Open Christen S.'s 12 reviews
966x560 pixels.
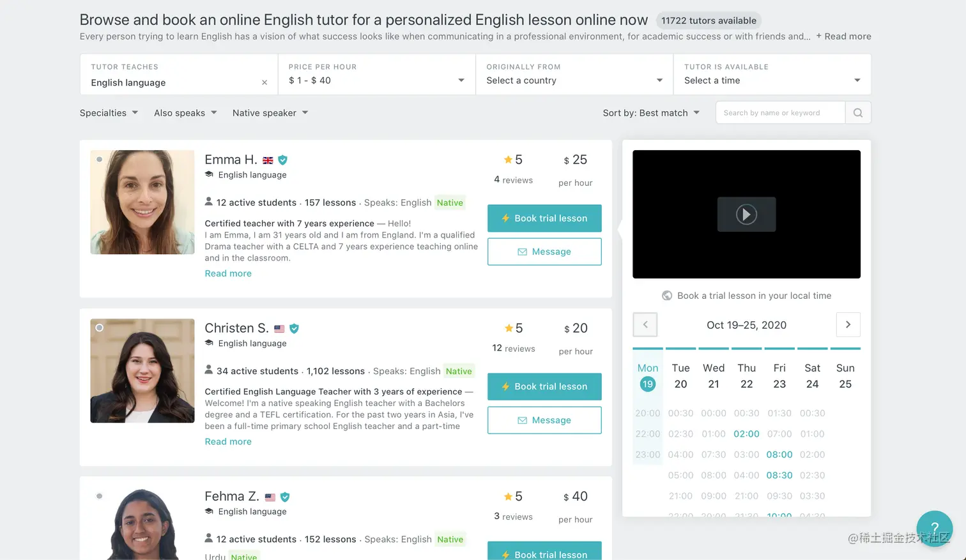pos(514,349)
